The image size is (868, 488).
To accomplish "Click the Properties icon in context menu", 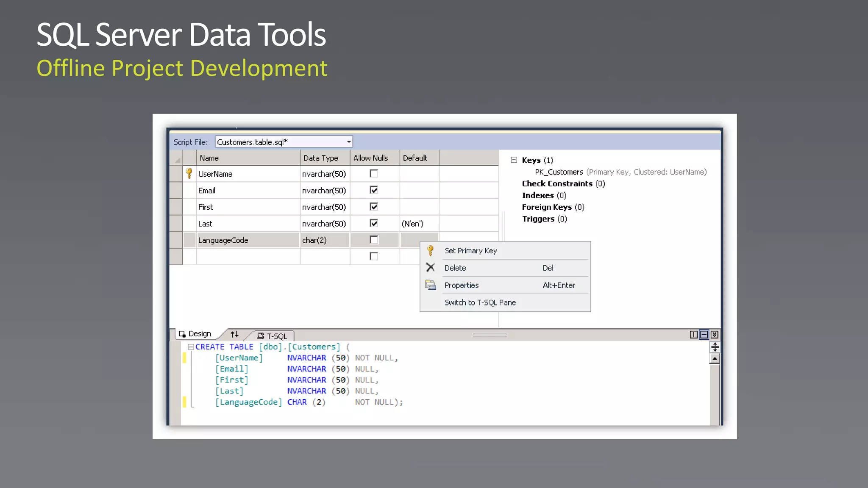I will (x=430, y=285).
